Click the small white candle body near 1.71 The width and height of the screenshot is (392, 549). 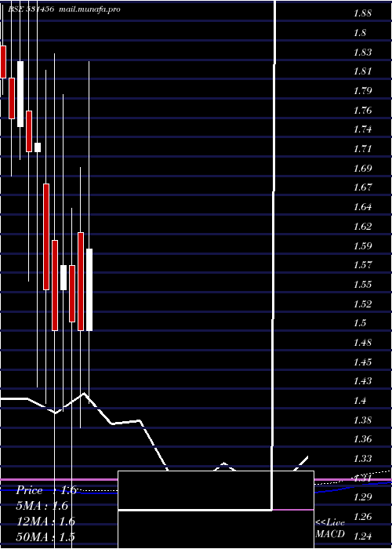pyautogui.click(x=38, y=147)
